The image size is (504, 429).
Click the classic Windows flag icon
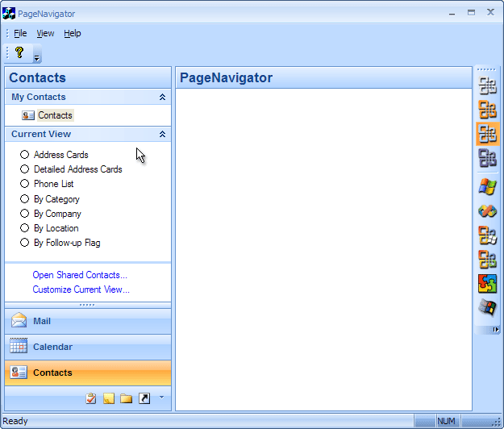[x=488, y=308]
